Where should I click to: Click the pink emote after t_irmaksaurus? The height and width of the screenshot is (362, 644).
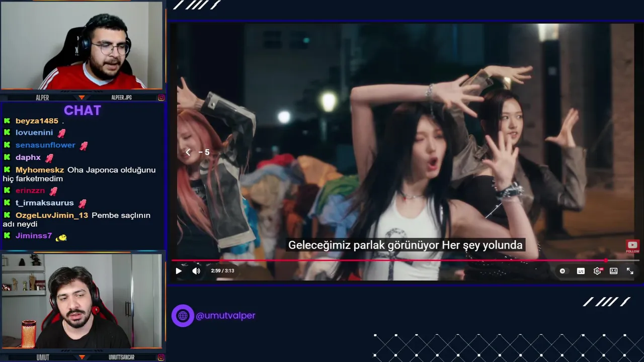[82, 204]
